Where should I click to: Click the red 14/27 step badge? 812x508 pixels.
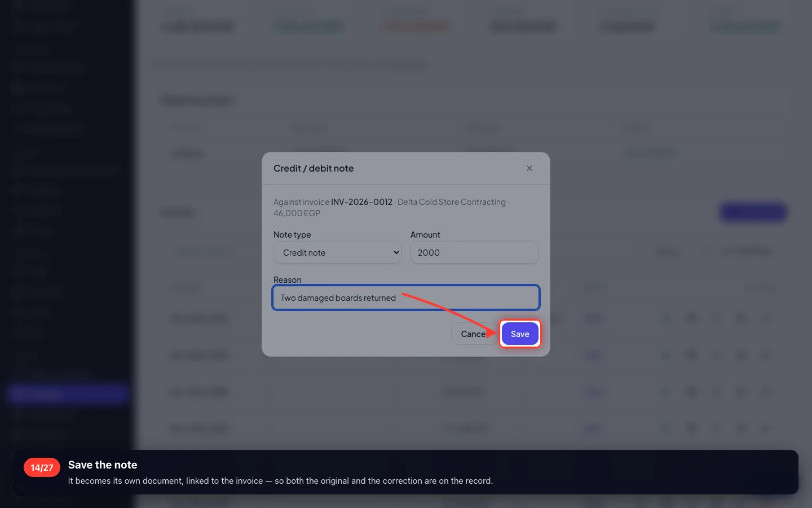pyautogui.click(x=42, y=467)
